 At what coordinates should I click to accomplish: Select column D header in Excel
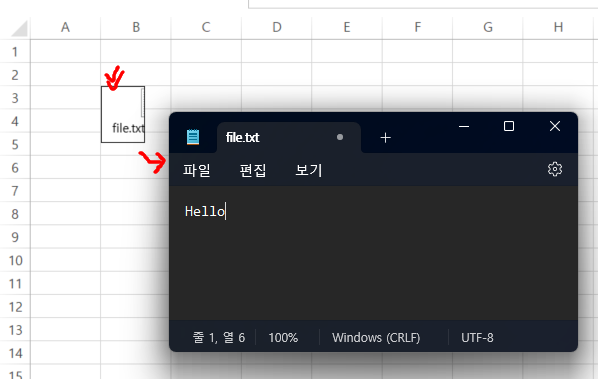tap(276, 27)
